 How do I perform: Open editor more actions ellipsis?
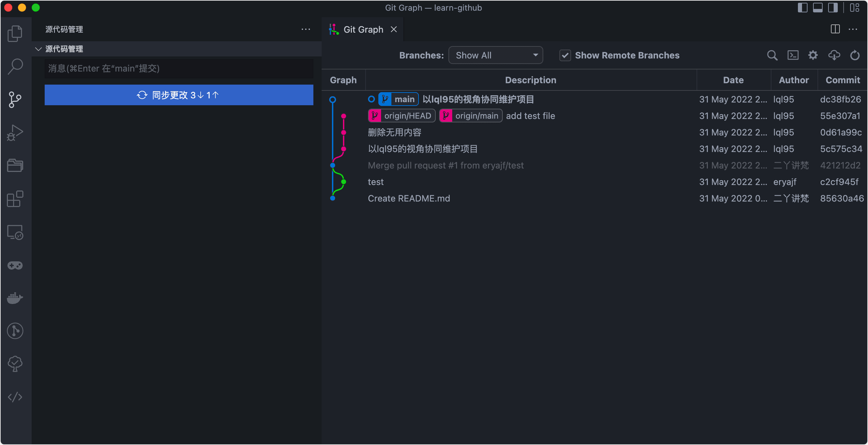point(853,29)
